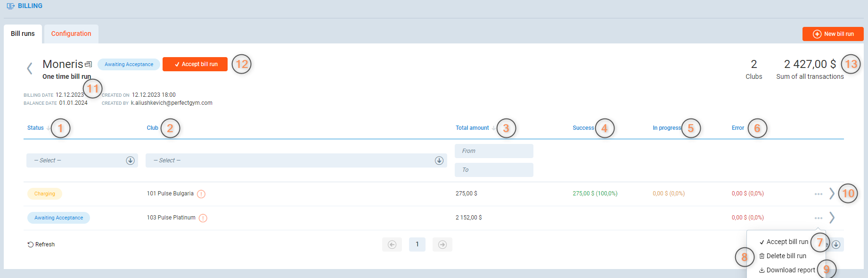
Task: Click the card icon next to Moneris title
Action: (x=88, y=64)
